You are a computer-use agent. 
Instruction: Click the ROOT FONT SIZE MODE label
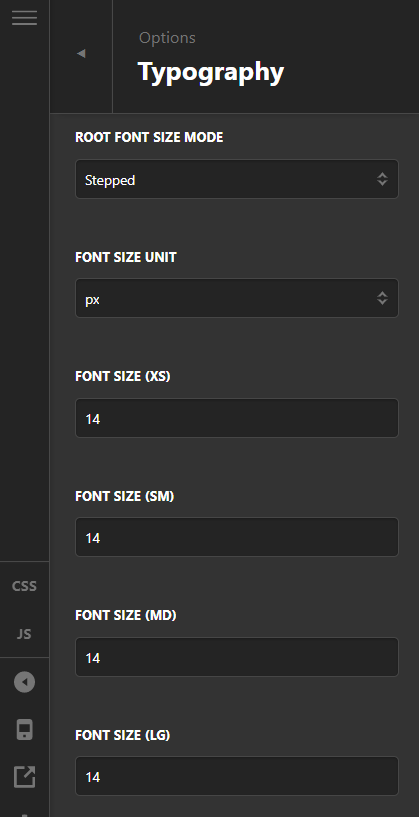149,137
